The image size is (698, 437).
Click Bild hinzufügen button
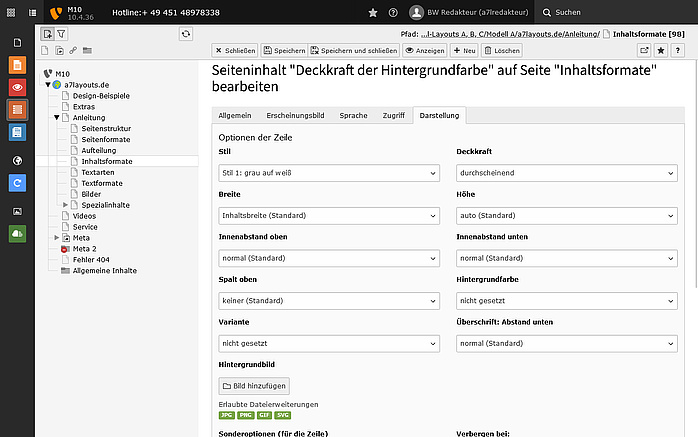click(x=254, y=386)
